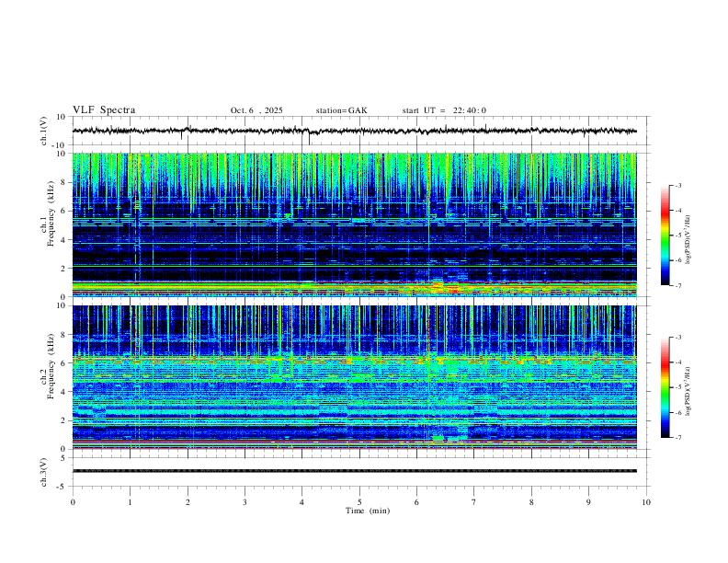Select the "ch.3(V)" axis label
The image size is (728, 563).
(x=44, y=473)
